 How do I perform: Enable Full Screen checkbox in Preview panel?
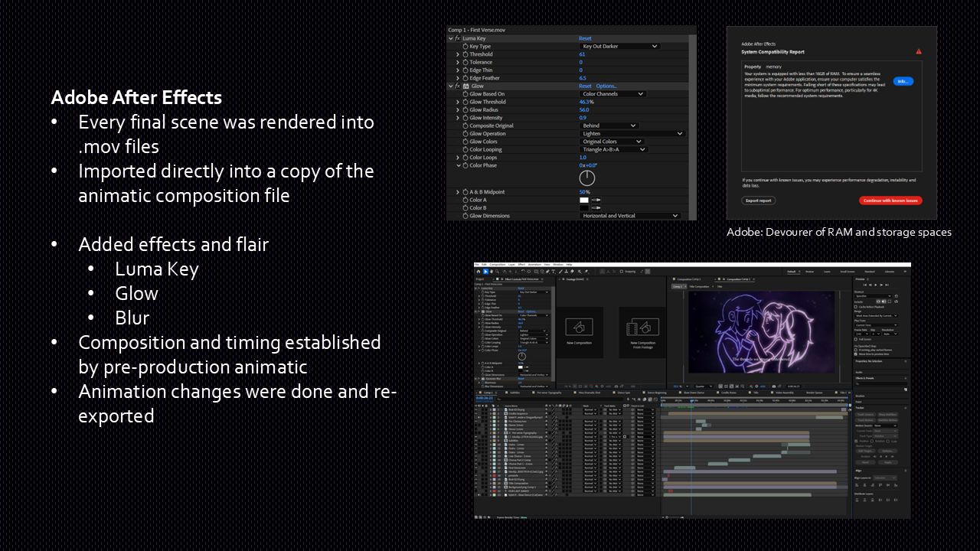(856, 339)
